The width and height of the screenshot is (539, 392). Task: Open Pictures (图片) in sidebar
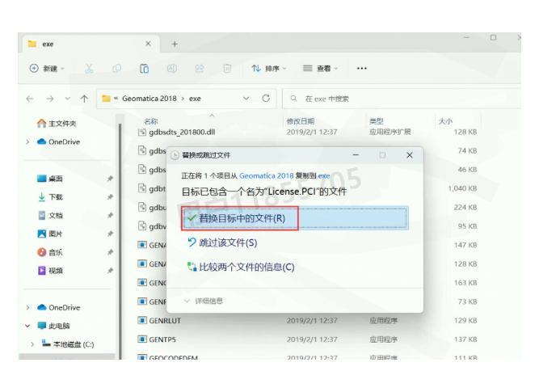click(50, 234)
